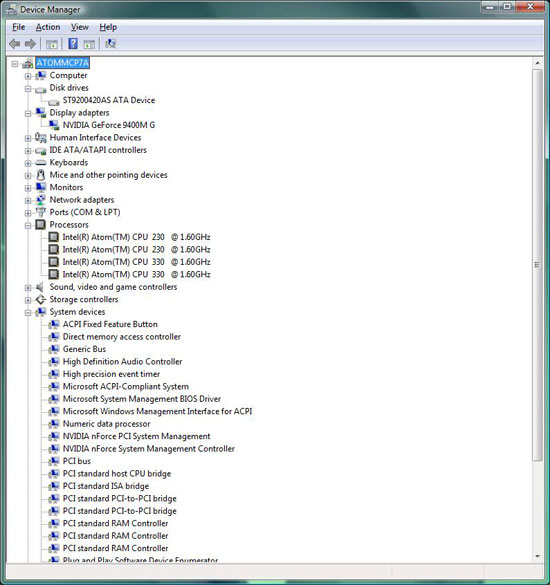This screenshot has width=550, height=585.
Task: Open the Action menu
Action: tap(48, 27)
